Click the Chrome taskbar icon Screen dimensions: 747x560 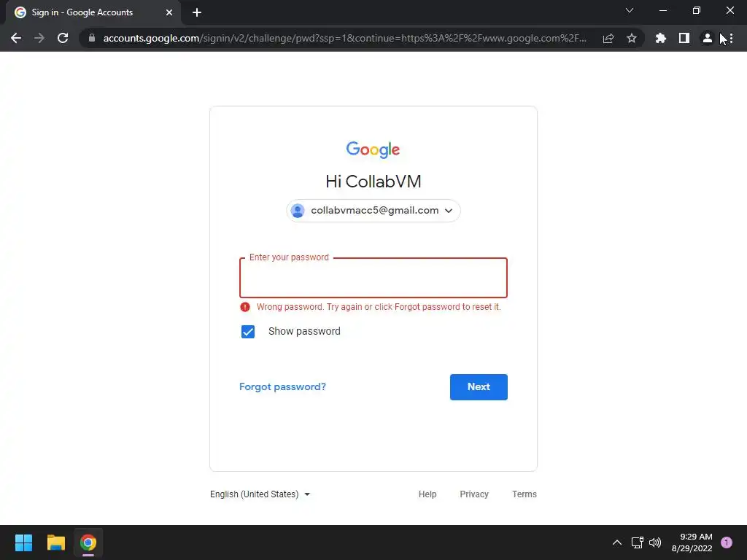click(88, 542)
